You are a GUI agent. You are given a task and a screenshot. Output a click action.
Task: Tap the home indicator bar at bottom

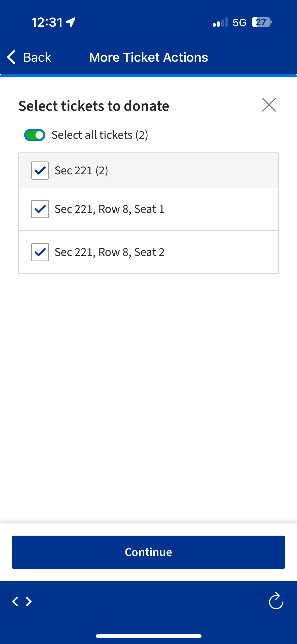pyautogui.click(x=149, y=636)
